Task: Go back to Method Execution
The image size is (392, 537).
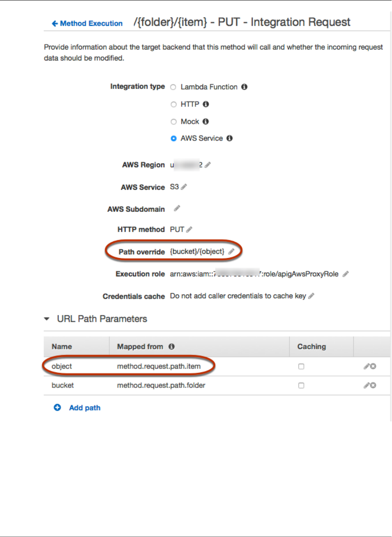Action: click(x=87, y=23)
